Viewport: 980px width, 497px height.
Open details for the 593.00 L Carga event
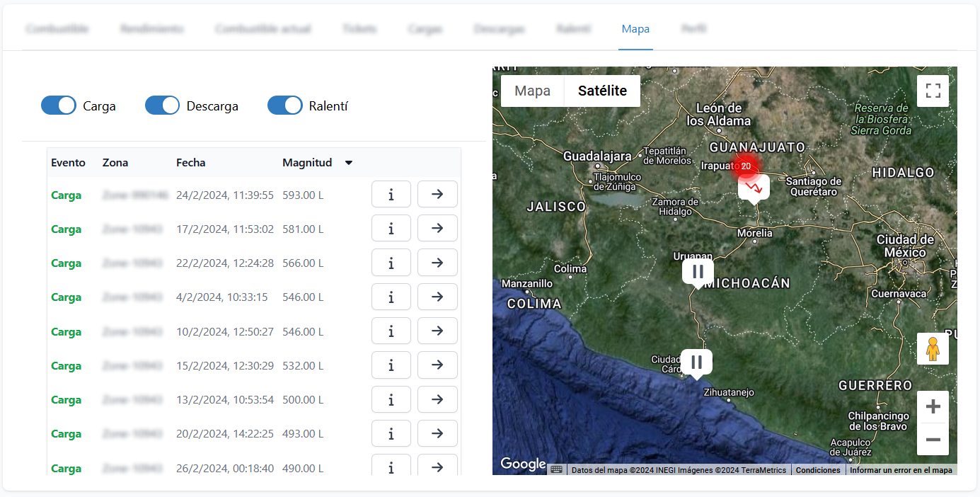pyautogui.click(x=391, y=193)
